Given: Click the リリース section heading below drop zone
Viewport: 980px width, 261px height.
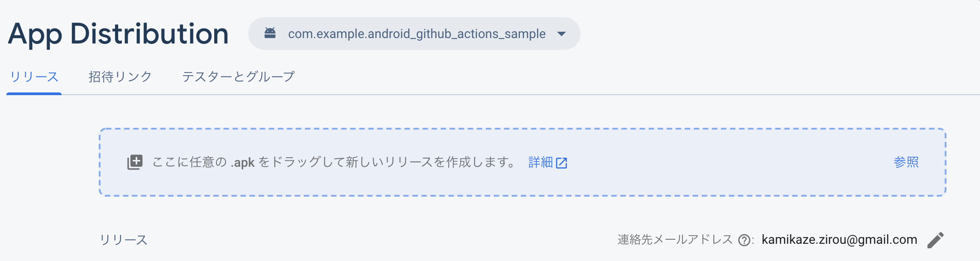Looking at the screenshot, I should tap(124, 240).
